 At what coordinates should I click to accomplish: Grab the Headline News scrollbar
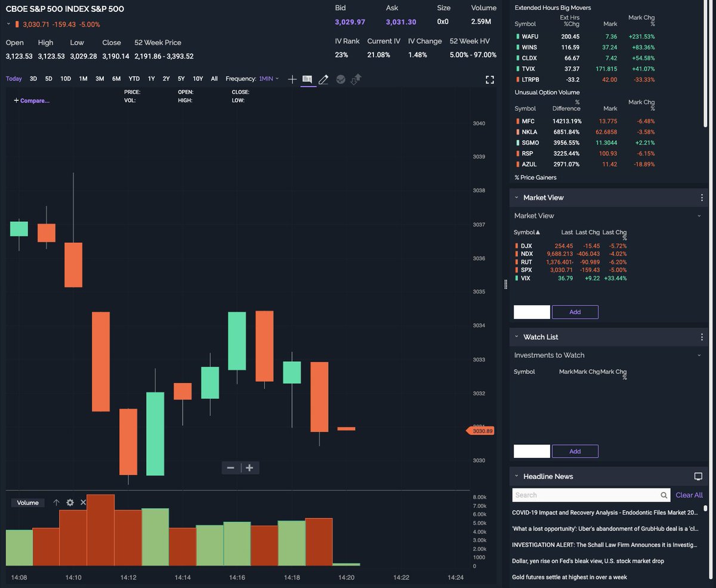[x=705, y=509]
